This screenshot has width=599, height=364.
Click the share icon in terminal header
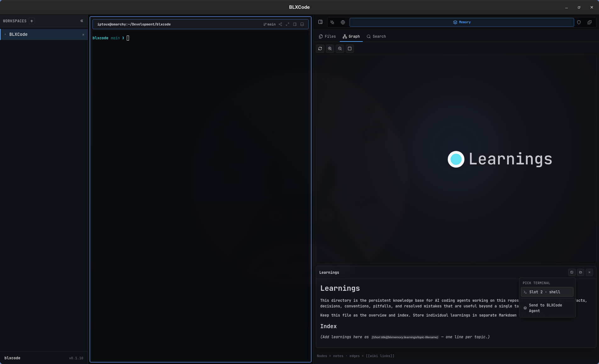tap(280, 24)
